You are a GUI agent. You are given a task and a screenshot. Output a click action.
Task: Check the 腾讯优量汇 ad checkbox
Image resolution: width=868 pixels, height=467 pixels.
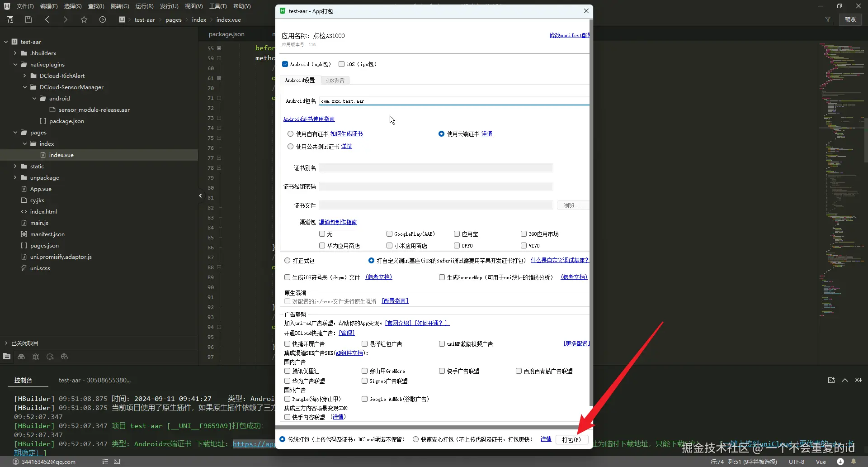tap(287, 371)
